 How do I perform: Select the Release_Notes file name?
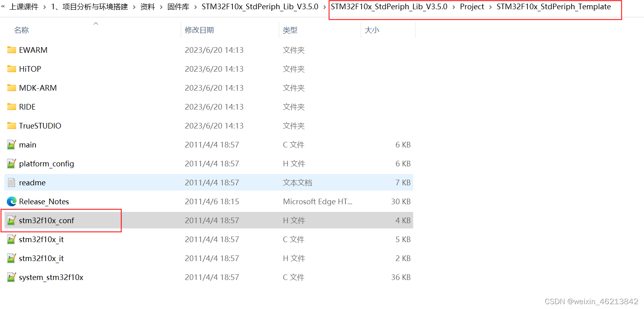point(44,201)
